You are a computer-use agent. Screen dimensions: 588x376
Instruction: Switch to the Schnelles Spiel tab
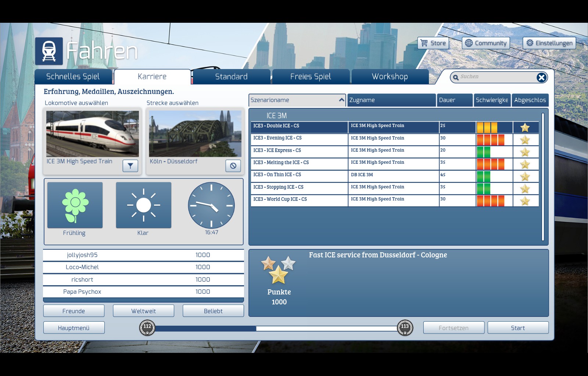pyautogui.click(x=73, y=77)
